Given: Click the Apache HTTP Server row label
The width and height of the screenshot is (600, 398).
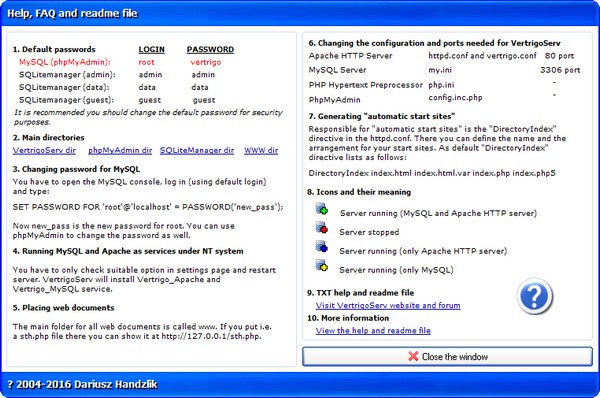Looking at the screenshot, I should 350,56.
